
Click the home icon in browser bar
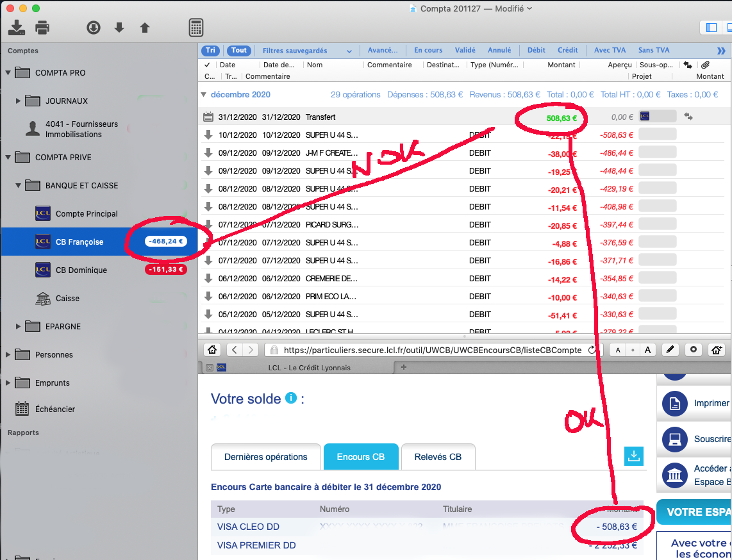pyautogui.click(x=212, y=350)
